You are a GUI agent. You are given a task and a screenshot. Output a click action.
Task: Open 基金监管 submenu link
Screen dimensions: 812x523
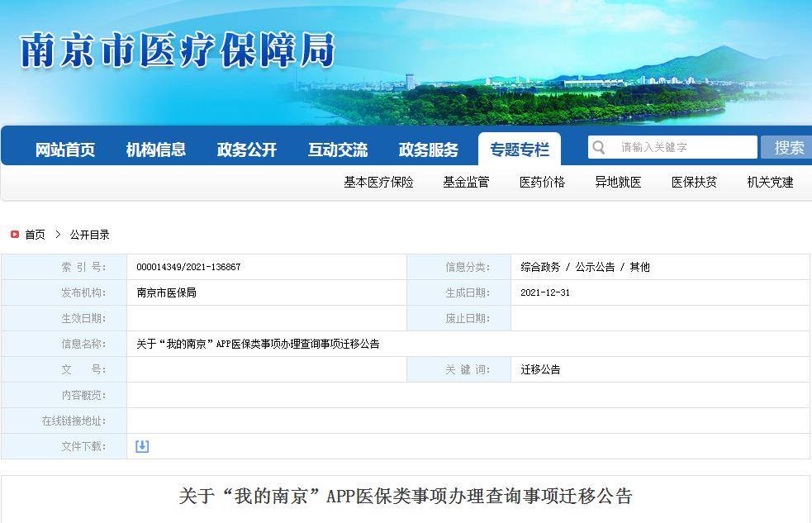click(x=466, y=182)
